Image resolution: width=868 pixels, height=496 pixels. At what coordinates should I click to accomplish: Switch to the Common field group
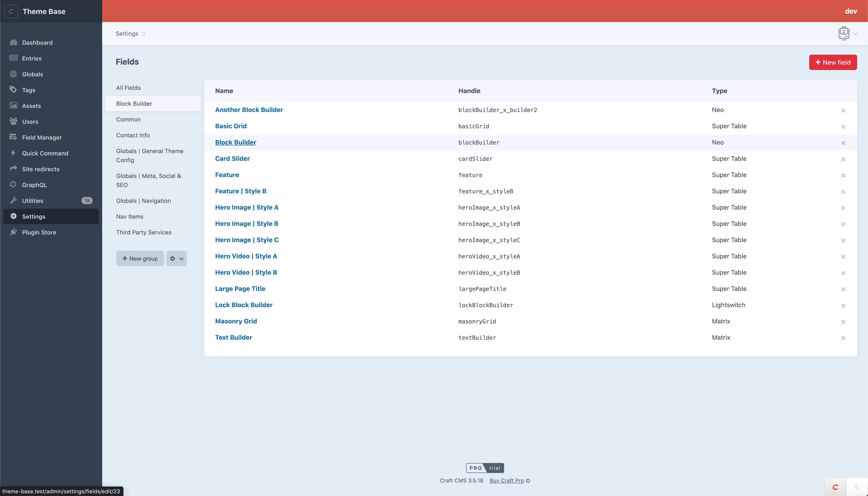pyautogui.click(x=128, y=119)
